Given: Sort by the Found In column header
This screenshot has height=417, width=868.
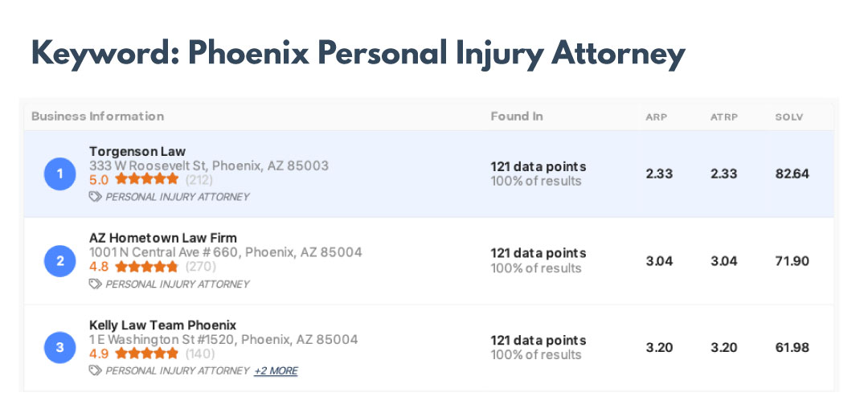Looking at the screenshot, I should (517, 117).
